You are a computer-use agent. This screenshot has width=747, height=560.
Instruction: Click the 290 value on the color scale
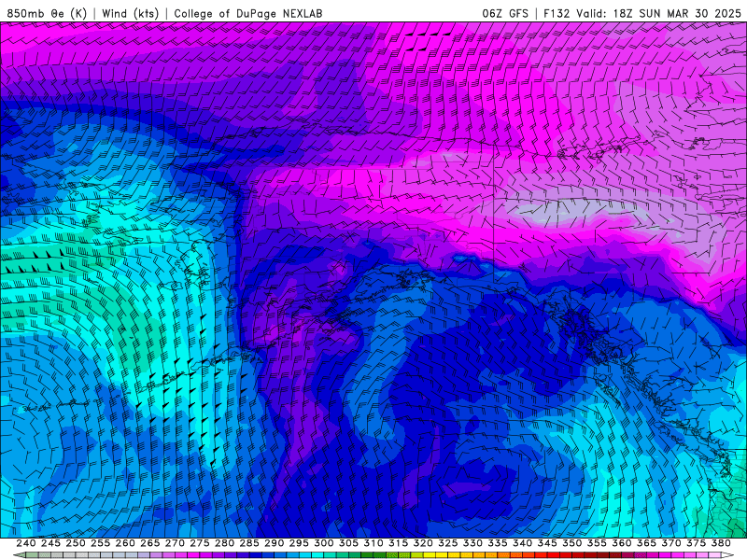274,543
